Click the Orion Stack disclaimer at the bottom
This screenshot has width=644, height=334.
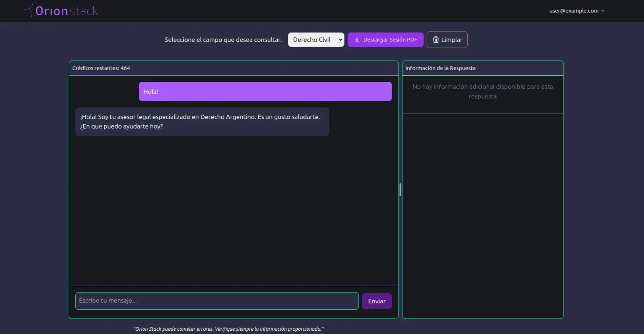pos(228,329)
